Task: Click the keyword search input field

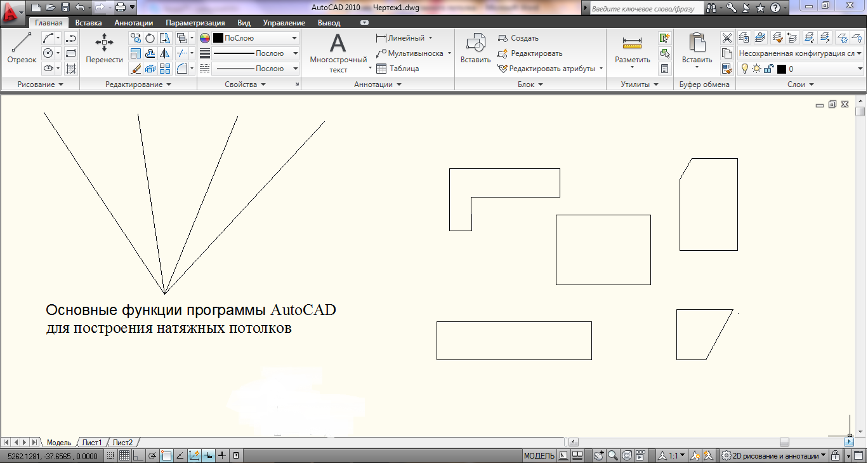Action: point(645,9)
